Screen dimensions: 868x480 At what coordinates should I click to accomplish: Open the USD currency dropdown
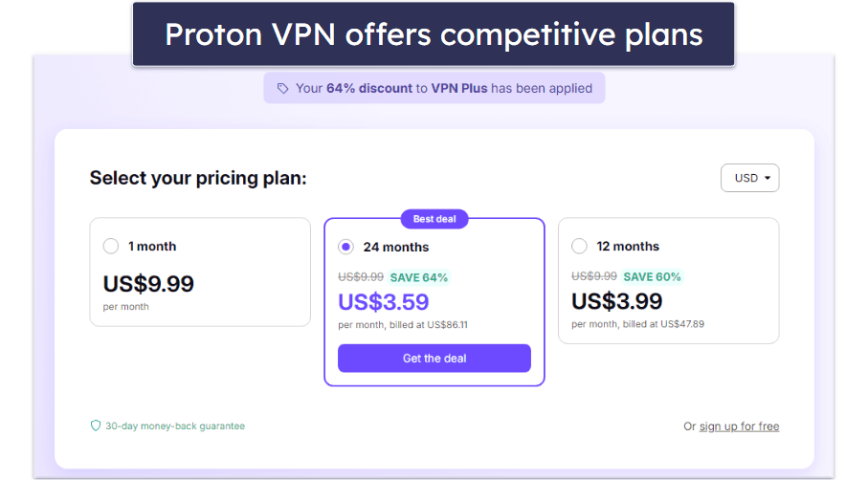(x=749, y=178)
